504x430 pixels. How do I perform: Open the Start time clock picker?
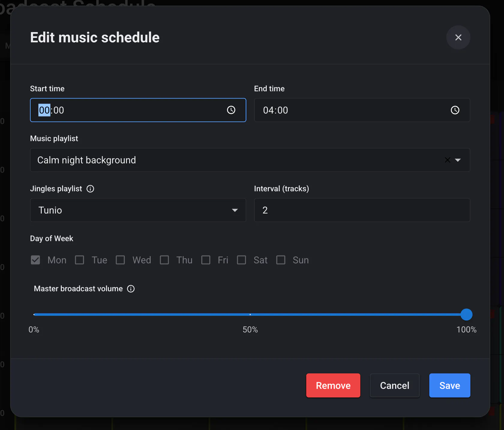tap(231, 110)
